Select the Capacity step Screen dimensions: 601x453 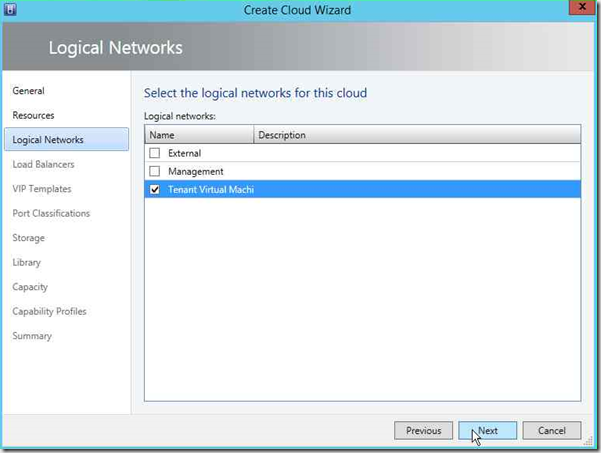click(x=30, y=287)
